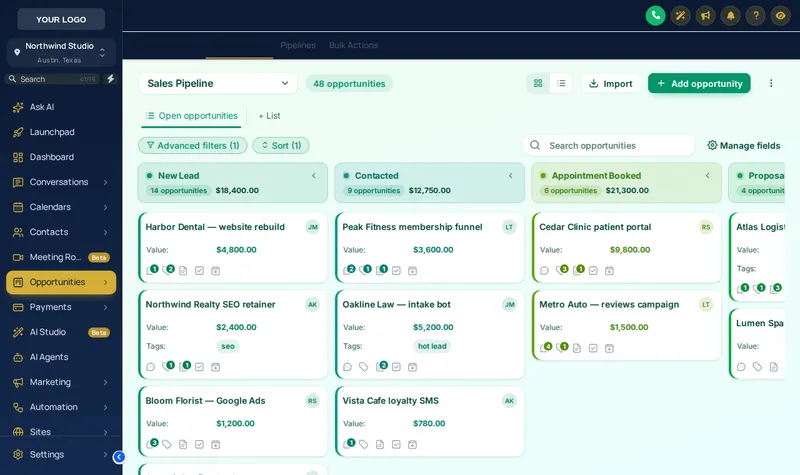Expand Automation submenu
Viewport: 800px width, 475px height.
point(105,407)
